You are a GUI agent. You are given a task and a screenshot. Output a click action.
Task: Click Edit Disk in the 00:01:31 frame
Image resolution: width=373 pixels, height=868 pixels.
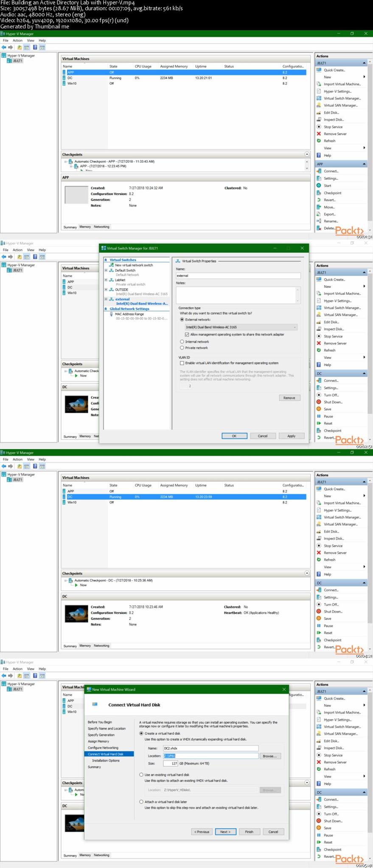(331, 113)
